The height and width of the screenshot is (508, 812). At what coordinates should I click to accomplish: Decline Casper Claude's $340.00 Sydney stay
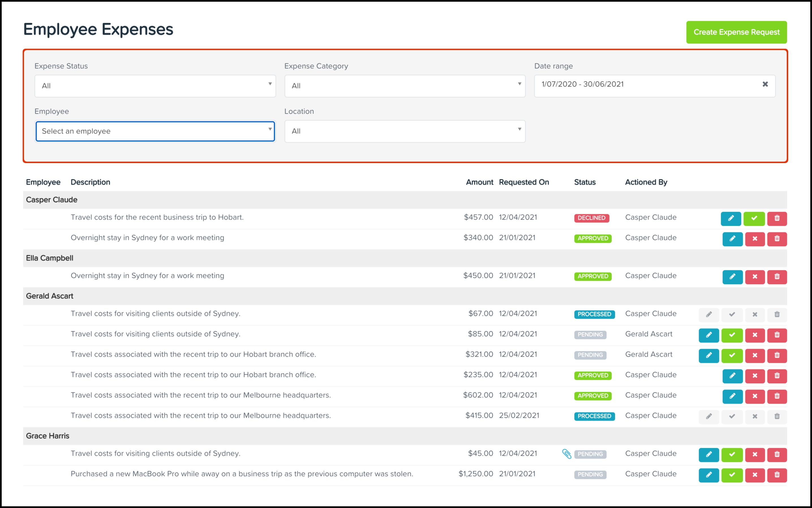755,239
